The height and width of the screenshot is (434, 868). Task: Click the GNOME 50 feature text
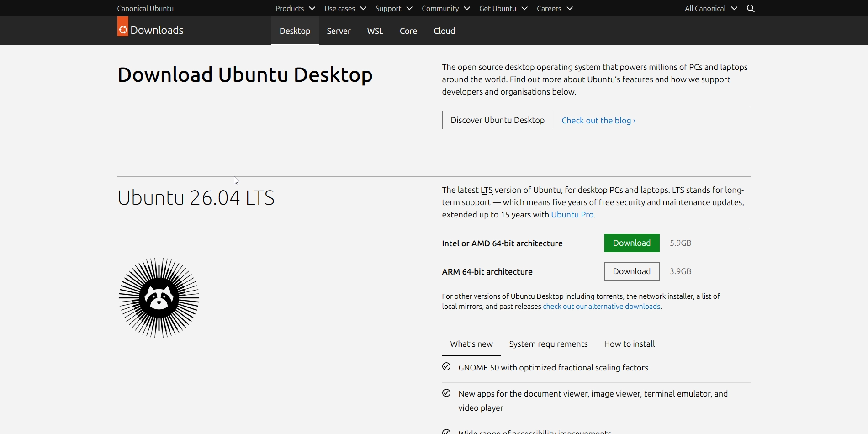click(x=553, y=368)
